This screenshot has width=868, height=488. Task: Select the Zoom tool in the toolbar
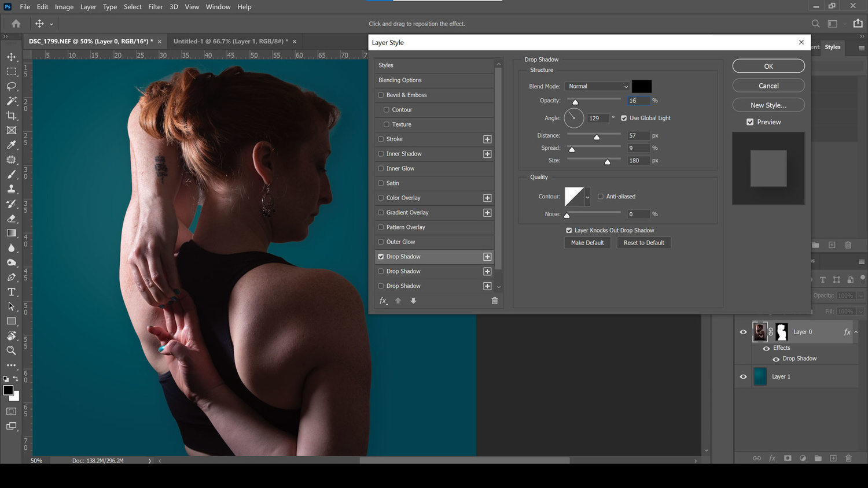11,350
